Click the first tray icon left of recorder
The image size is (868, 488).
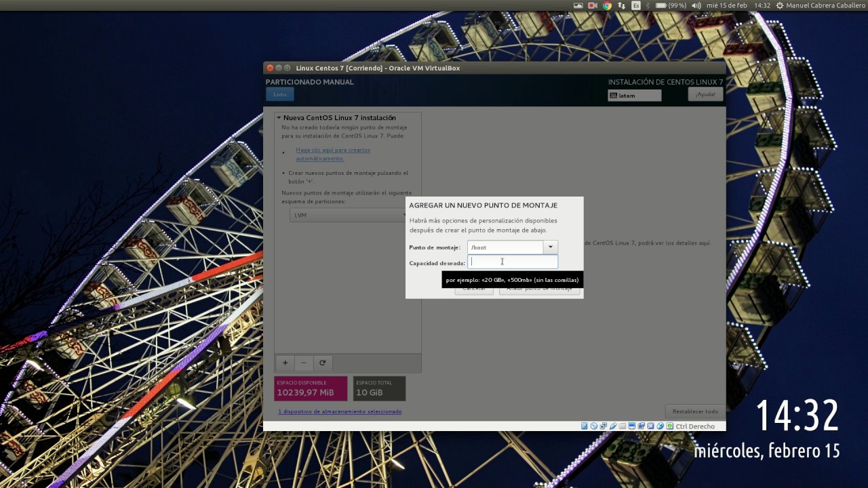point(578,5)
